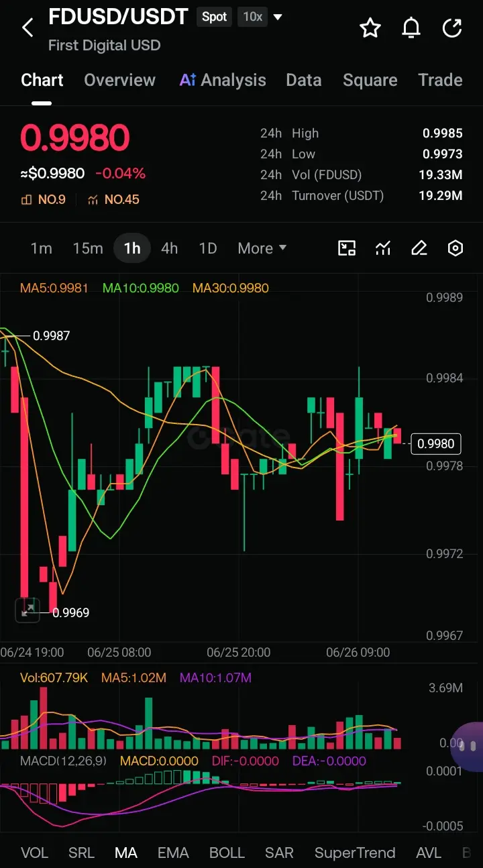483x868 pixels.
Task: Select the 1m timeframe
Action: pos(42,248)
